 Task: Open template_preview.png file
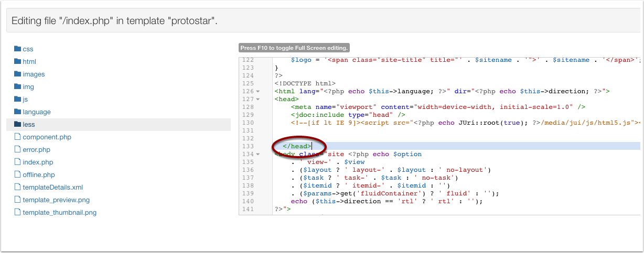pyautogui.click(x=56, y=200)
